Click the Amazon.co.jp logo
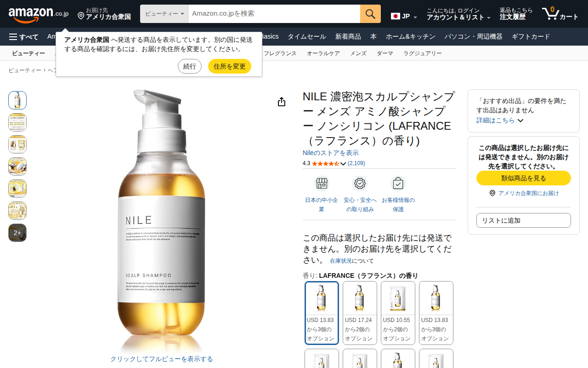This screenshot has height=368, width=588. (39, 14)
